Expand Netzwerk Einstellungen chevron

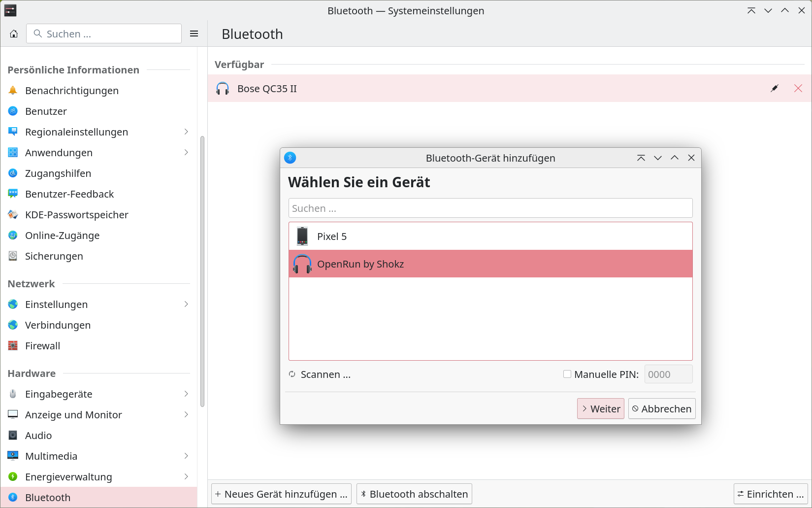pyautogui.click(x=186, y=304)
